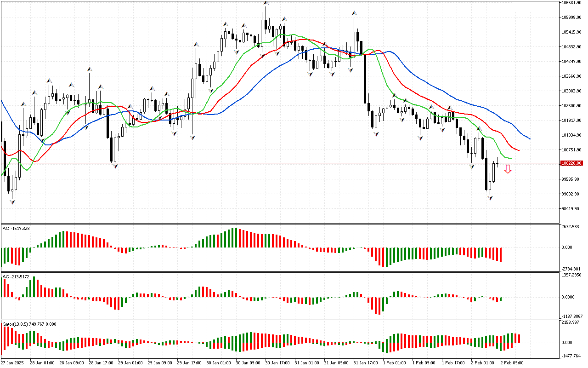Viewport: 588px width, 368px height.
Task: Click the AO scale maximum 2672.533
Action: 571,227
